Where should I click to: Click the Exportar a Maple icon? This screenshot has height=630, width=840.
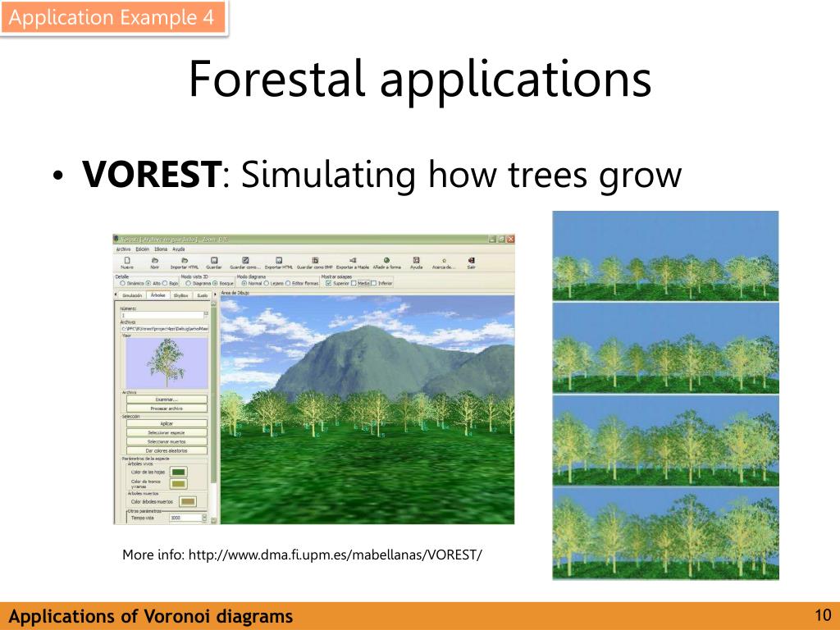(x=353, y=260)
